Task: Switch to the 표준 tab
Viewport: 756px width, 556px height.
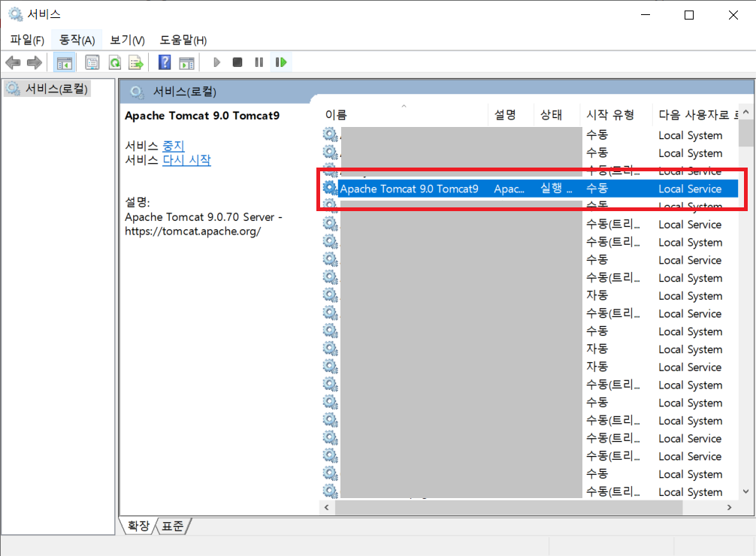Action: [x=173, y=526]
